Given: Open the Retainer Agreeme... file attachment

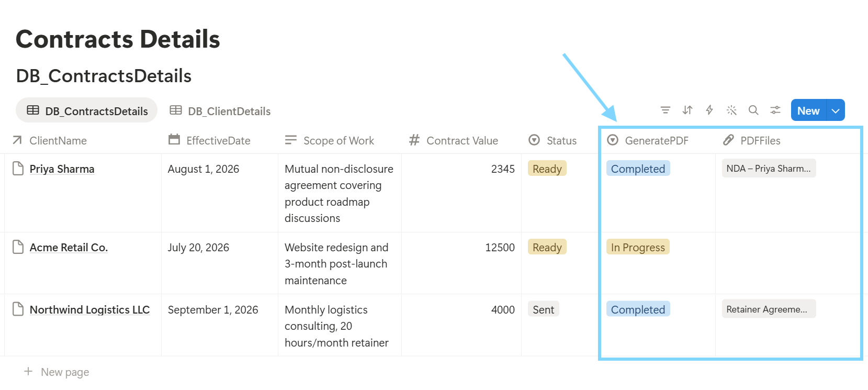Looking at the screenshot, I should click(769, 309).
